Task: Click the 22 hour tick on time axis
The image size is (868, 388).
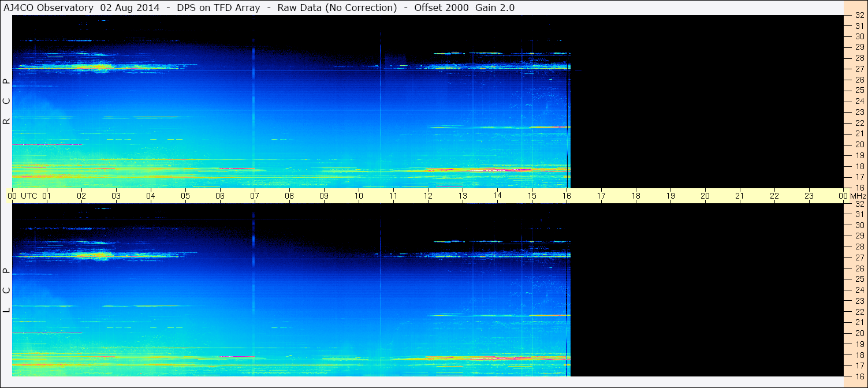Action: (774, 196)
